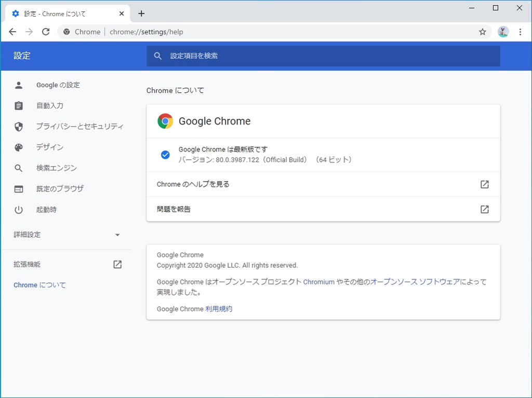Open 自動入力 via its clipboard icon

click(19, 105)
